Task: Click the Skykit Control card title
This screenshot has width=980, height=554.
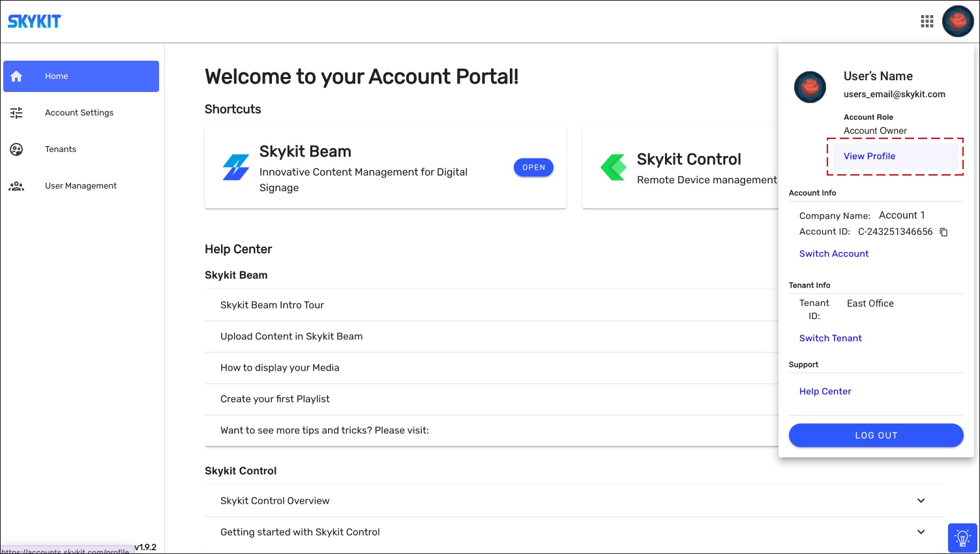Action: tap(689, 159)
